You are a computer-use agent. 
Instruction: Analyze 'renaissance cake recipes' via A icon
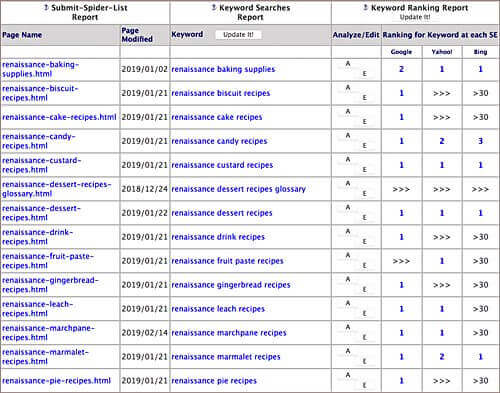(x=348, y=112)
